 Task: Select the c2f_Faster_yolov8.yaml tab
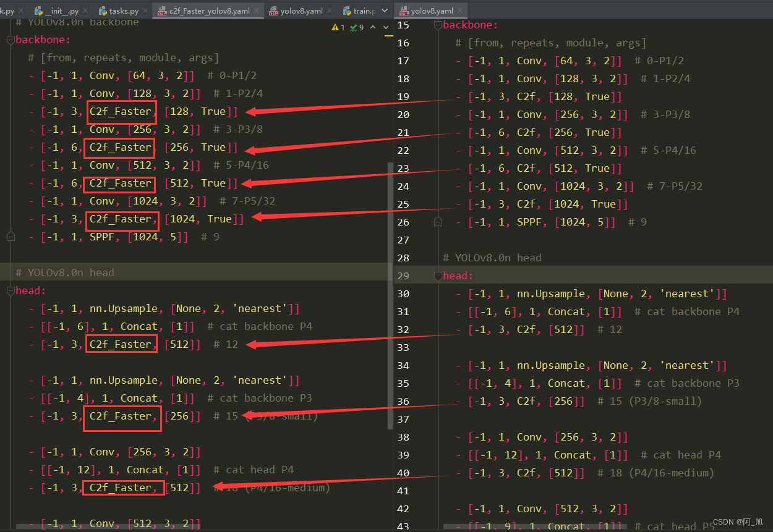pos(209,11)
